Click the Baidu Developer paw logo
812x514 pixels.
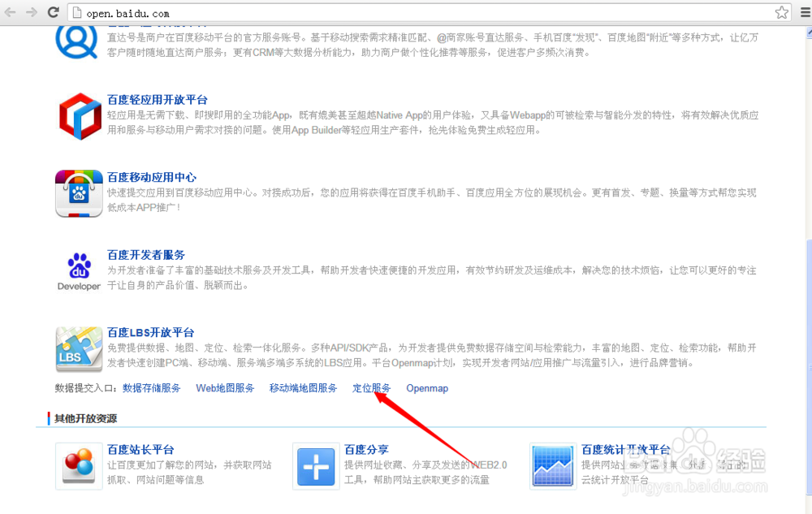click(80, 271)
